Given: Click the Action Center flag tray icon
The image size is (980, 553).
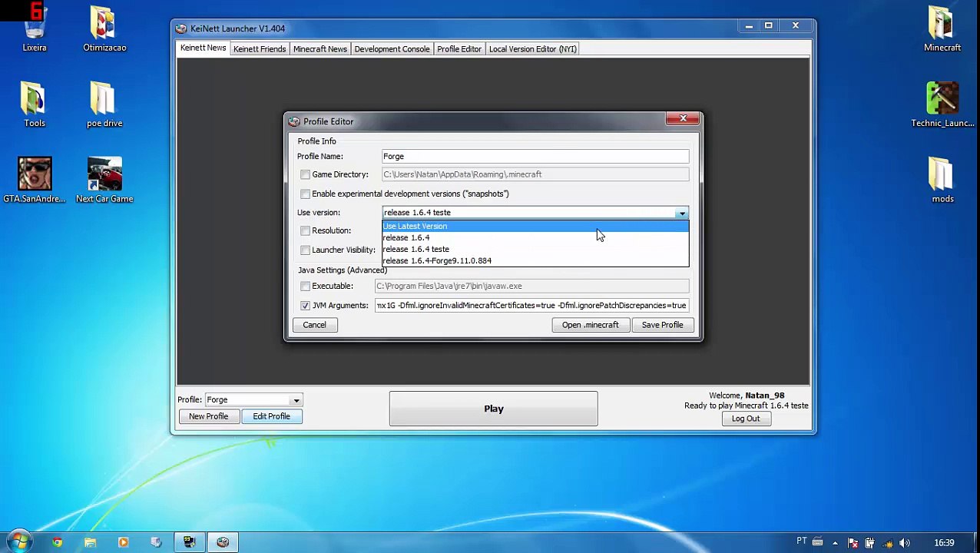Looking at the screenshot, I should click(x=853, y=542).
